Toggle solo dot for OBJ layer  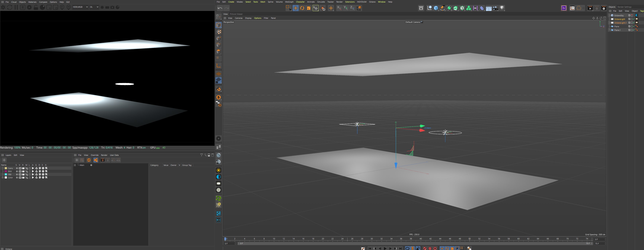click(x=17, y=175)
